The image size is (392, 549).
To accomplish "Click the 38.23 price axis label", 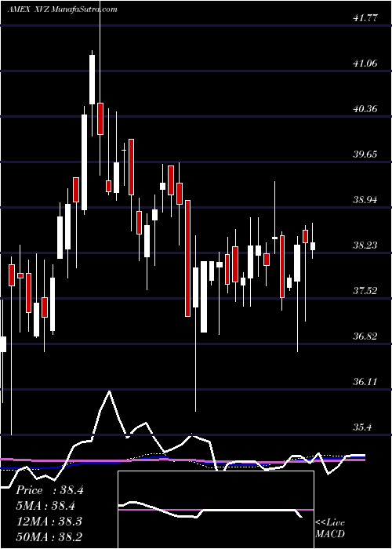I will (365, 245).
